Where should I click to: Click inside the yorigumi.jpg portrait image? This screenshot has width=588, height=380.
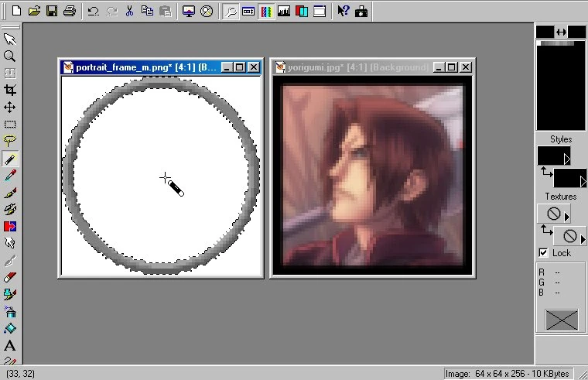pos(372,175)
